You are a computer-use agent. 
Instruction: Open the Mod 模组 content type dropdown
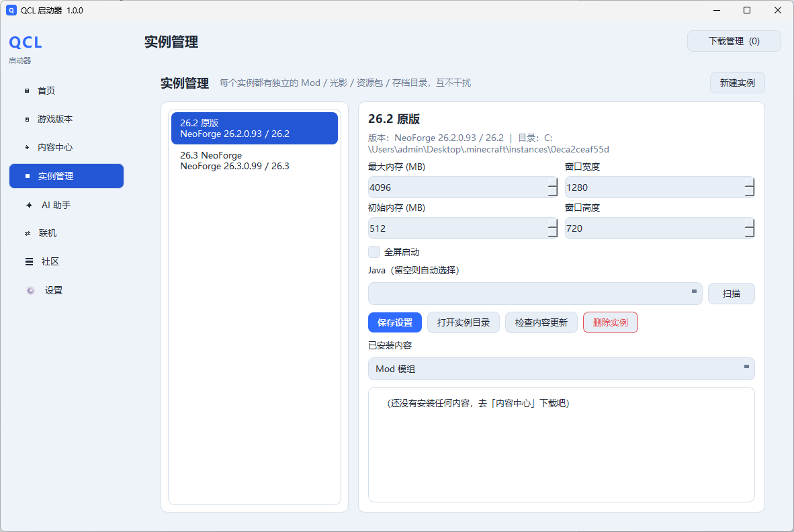(x=746, y=367)
